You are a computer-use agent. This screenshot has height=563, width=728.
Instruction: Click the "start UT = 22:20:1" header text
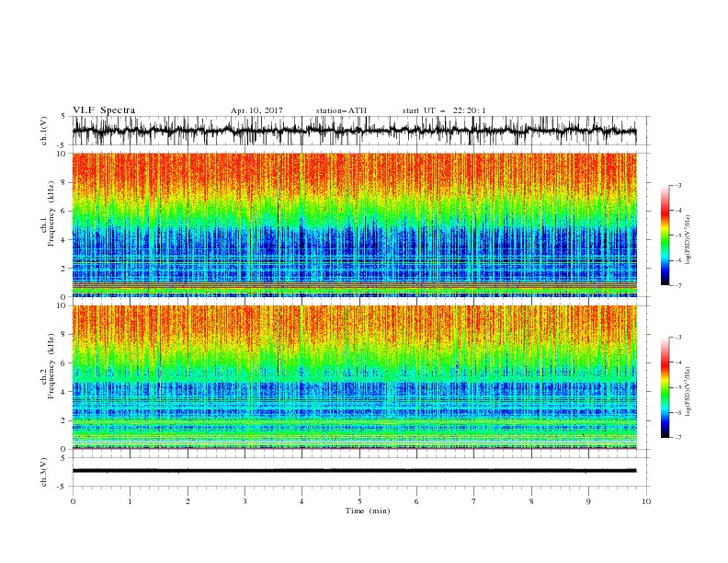pos(444,110)
